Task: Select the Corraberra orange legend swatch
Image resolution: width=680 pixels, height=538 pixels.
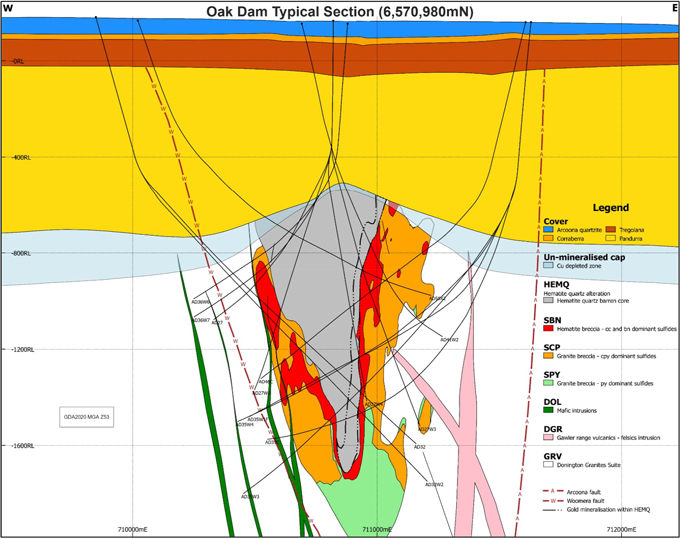Action: (x=549, y=239)
